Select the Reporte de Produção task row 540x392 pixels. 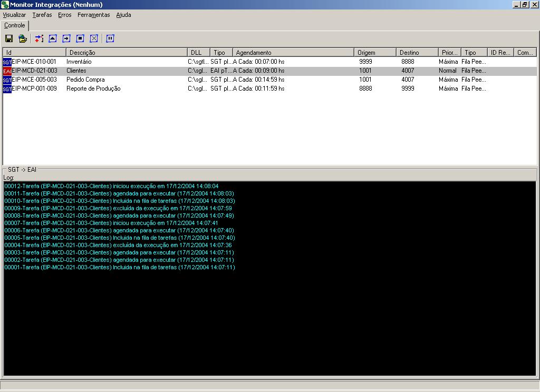click(93, 89)
